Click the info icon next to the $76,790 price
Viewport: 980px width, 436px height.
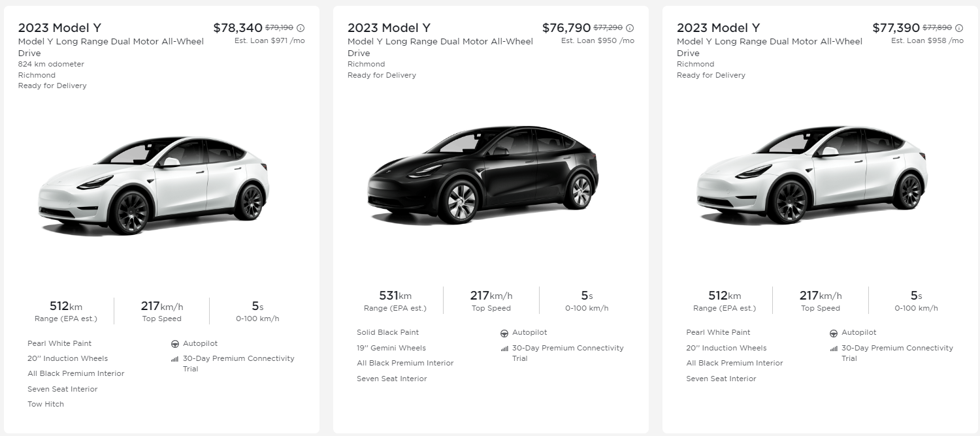coord(630,27)
